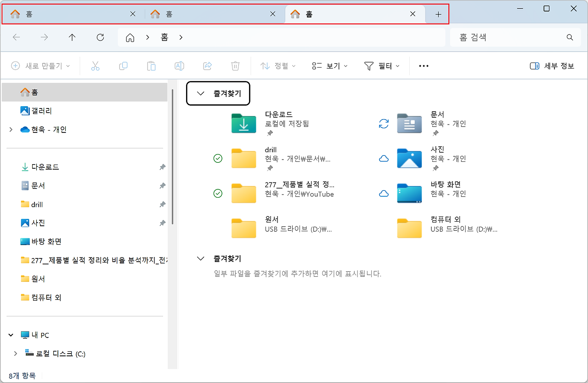Click the magnifier icon in the search box
The height and width of the screenshot is (383, 588).
coord(570,37)
